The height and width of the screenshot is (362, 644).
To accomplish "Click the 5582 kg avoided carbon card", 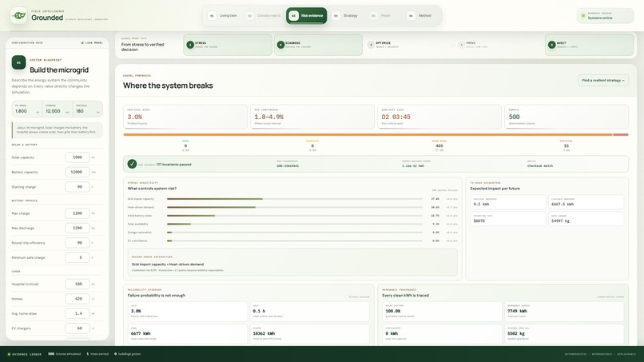I will tap(564, 334).
